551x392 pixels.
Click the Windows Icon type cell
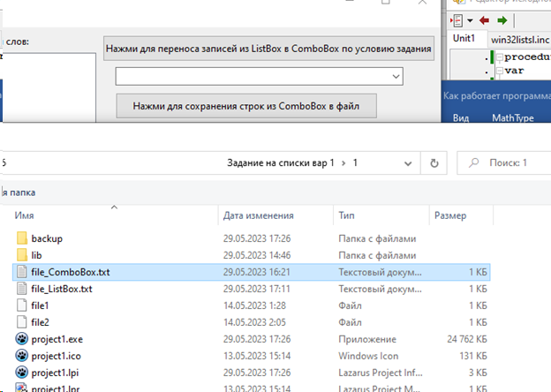point(368,356)
